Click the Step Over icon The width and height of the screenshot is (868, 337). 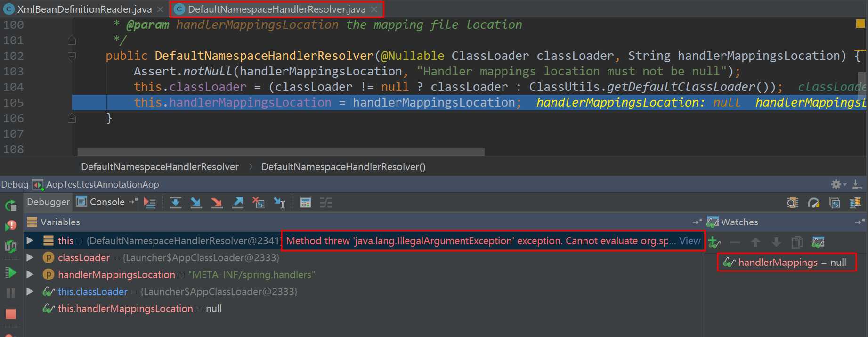(x=175, y=203)
